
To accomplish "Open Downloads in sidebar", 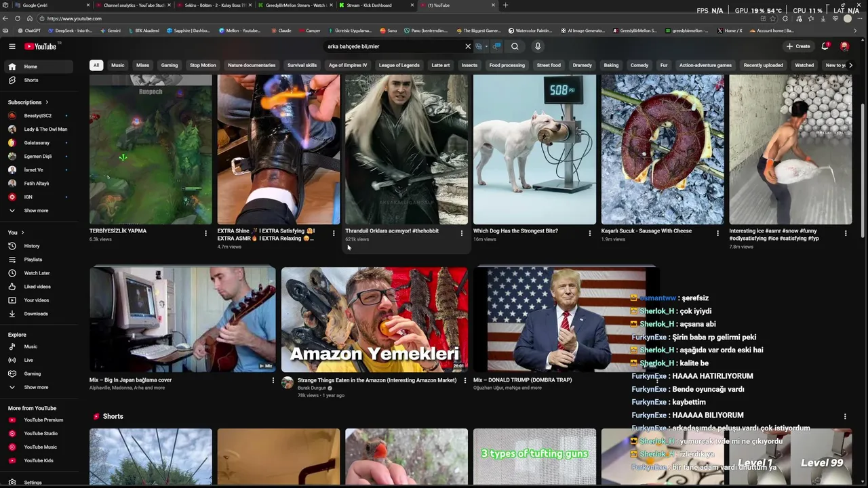I will click(40, 314).
